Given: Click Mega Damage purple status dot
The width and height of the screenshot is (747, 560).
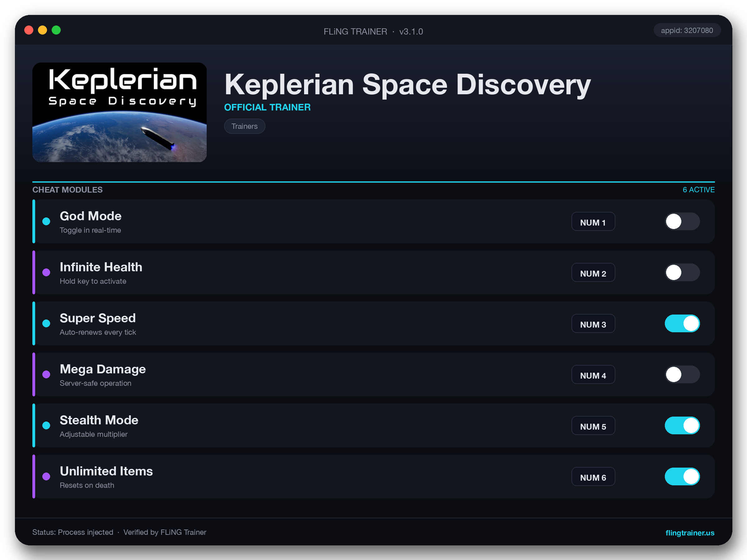Looking at the screenshot, I should (x=46, y=374).
